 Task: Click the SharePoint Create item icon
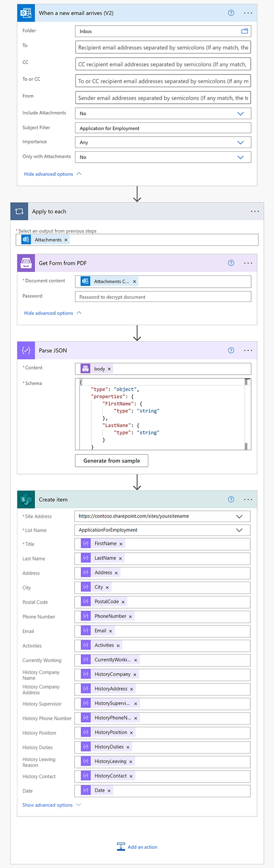(26, 499)
